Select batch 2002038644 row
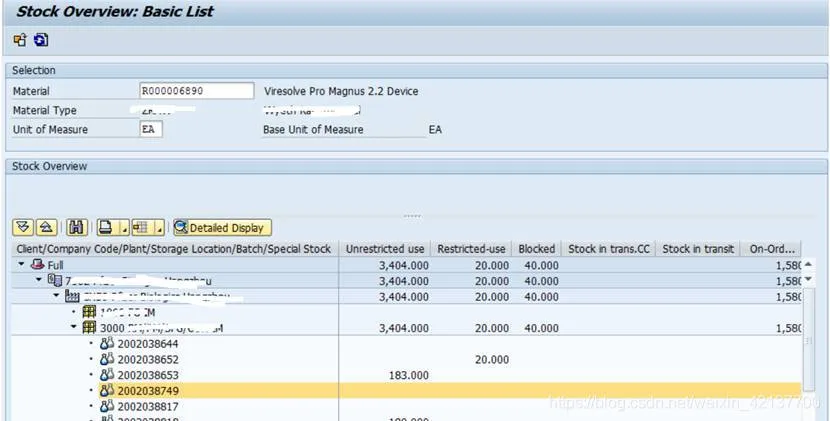This screenshot has width=830, height=421. click(x=148, y=344)
